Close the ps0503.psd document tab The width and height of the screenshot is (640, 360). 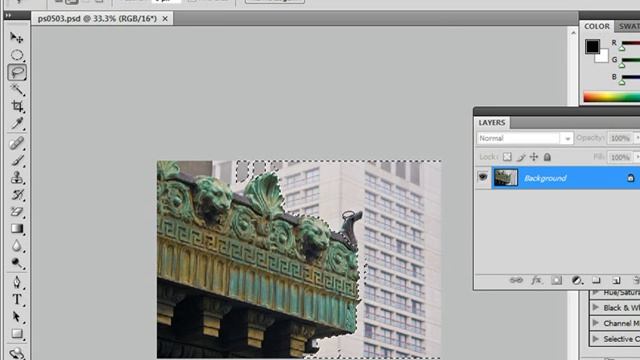165,18
